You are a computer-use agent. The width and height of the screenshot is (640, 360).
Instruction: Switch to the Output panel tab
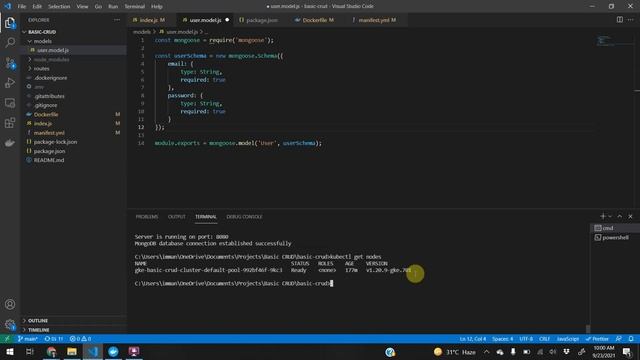pos(177,217)
